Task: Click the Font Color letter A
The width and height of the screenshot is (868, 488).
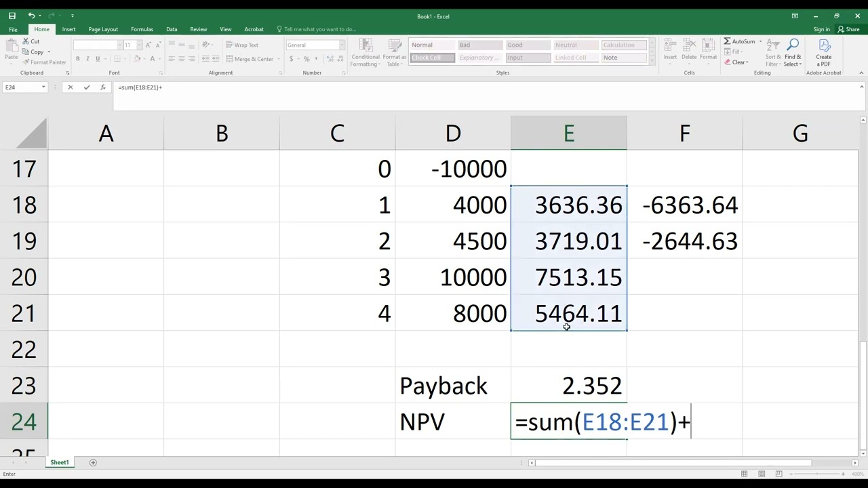Action: click(x=153, y=59)
